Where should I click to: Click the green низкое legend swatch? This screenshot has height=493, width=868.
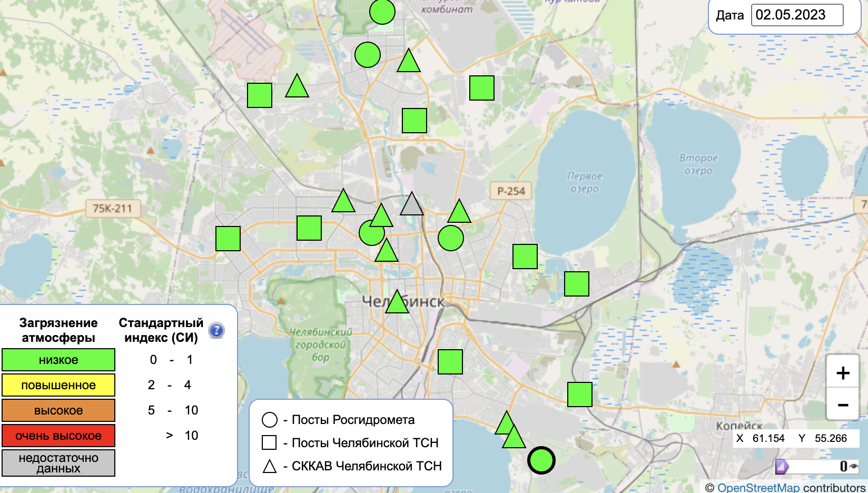click(58, 360)
